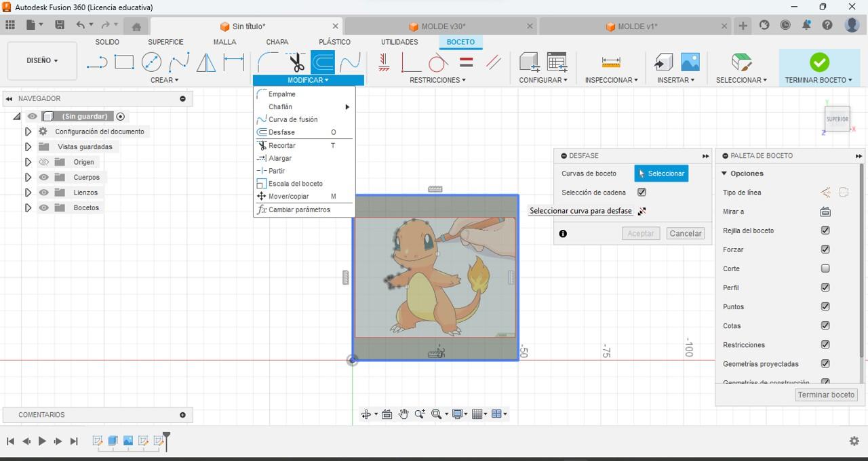Toggle Puntos checkbox
The width and height of the screenshot is (868, 461).
pyautogui.click(x=825, y=306)
